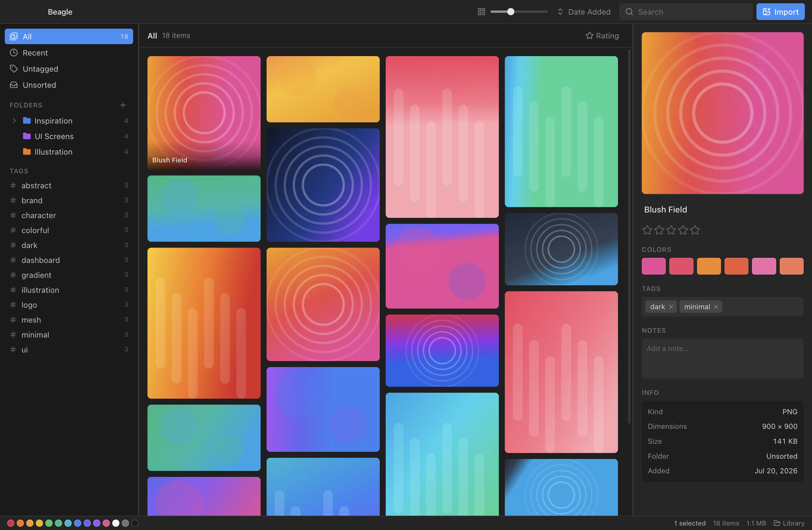Filter by the gradient tag
This screenshot has height=530, width=812.
coord(69,275)
